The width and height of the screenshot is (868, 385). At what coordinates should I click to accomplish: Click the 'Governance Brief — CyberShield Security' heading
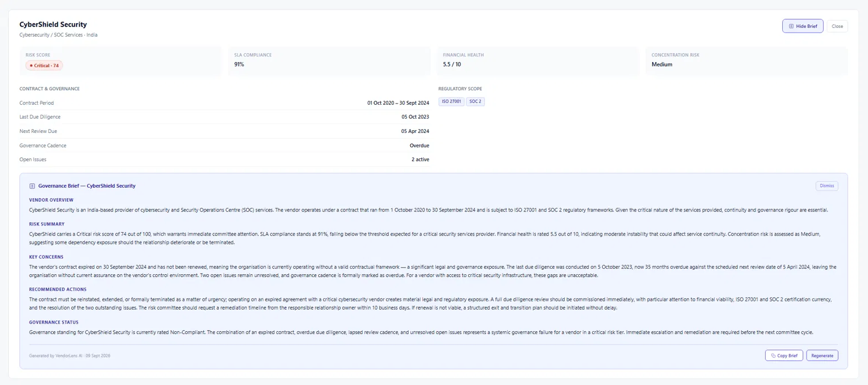87,186
